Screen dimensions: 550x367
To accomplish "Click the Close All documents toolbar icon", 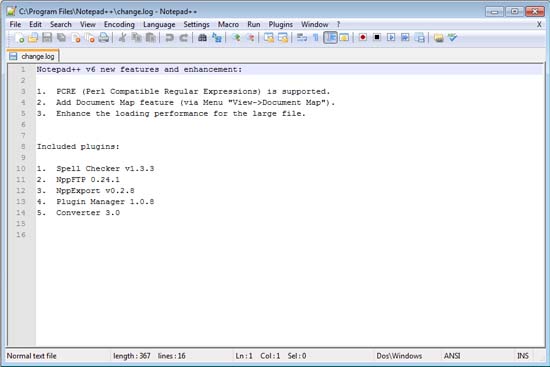I will (x=90, y=38).
